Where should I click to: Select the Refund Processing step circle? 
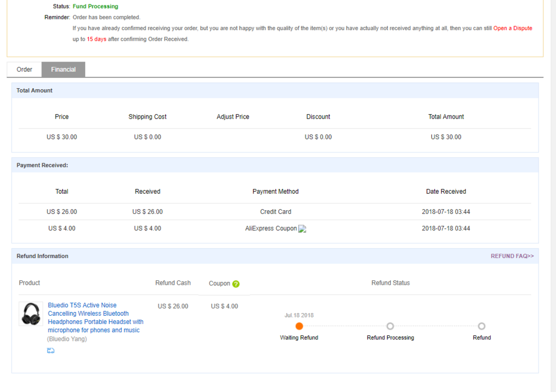click(x=390, y=326)
